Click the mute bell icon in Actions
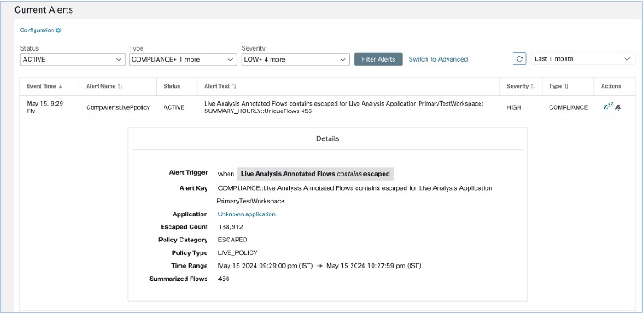Viewport: 644px width, 314px height. pos(618,107)
